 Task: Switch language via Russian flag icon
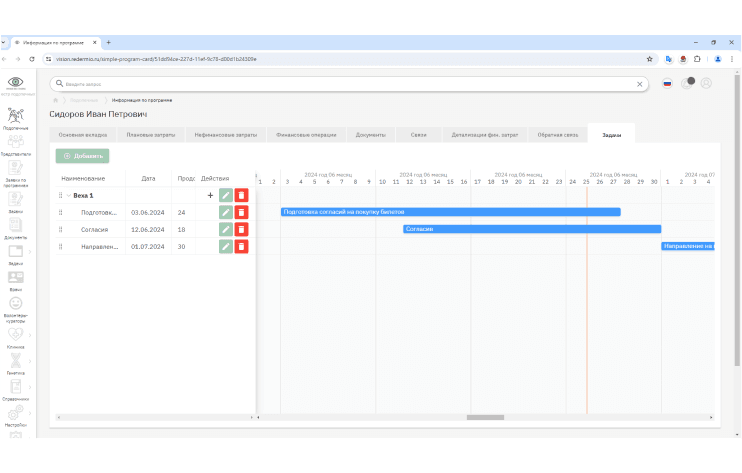pos(667,84)
